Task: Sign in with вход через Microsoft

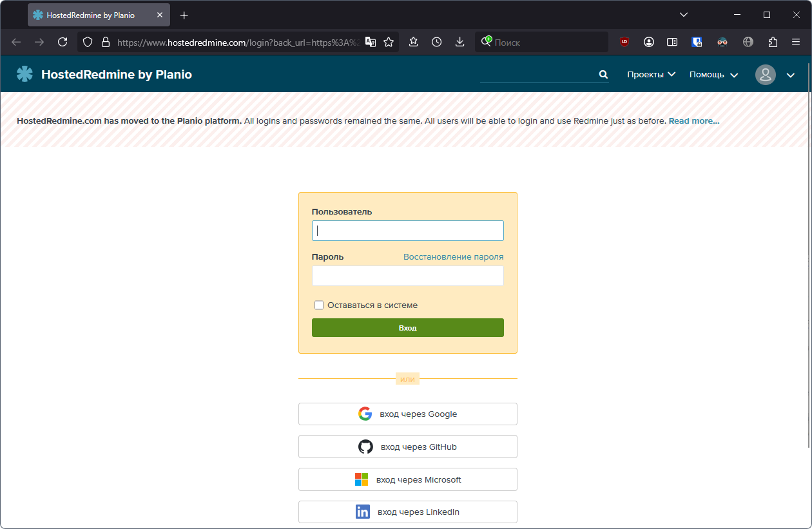Action: click(x=408, y=479)
